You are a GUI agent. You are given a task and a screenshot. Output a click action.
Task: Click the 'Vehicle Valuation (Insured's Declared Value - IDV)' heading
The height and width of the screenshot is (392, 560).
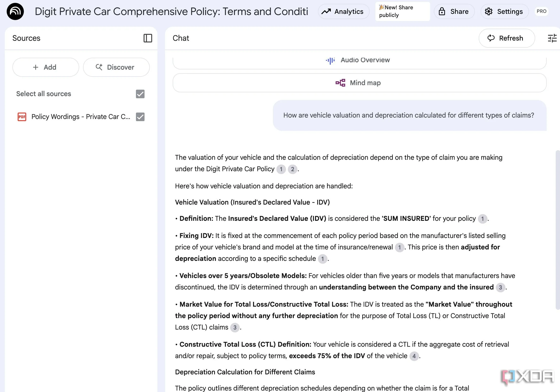[252, 202]
